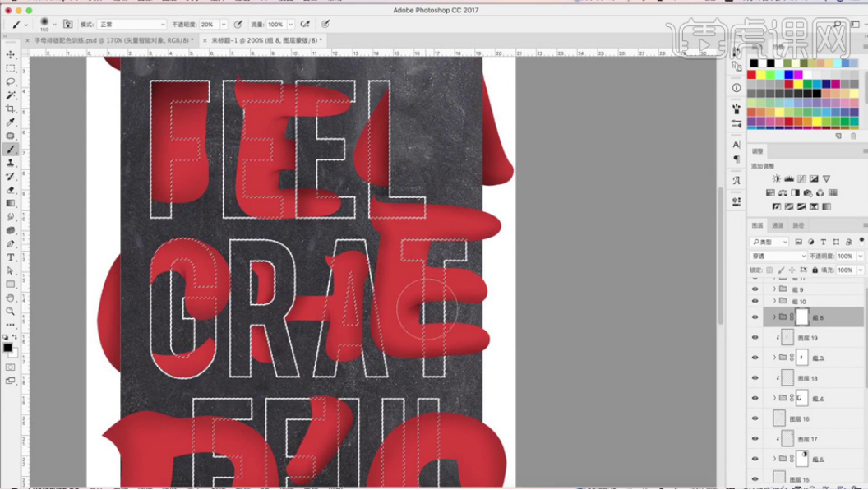
Task: Add a Black & White adjustment
Action: tap(796, 192)
